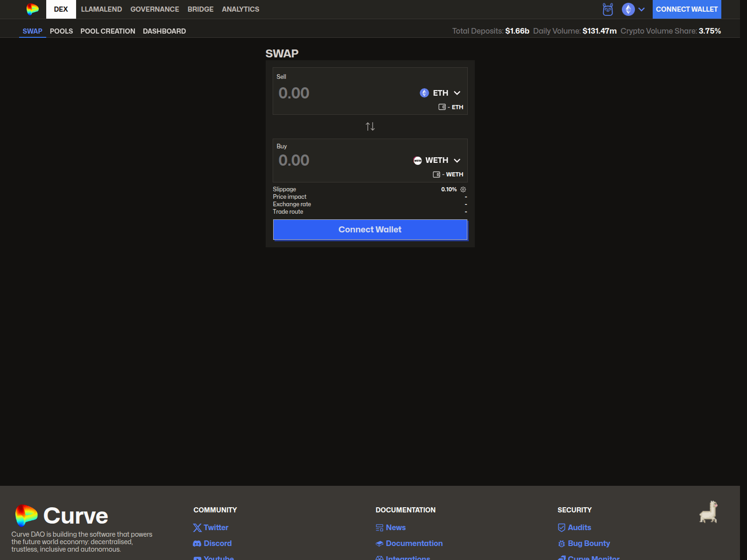
Task: Click the News icon in footer
Action: (x=380, y=528)
